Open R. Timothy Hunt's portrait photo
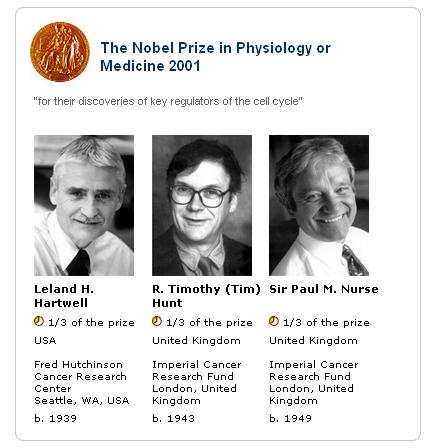Viewport: 434px width, 448px height. pyautogui.click(x=202, y=205)
